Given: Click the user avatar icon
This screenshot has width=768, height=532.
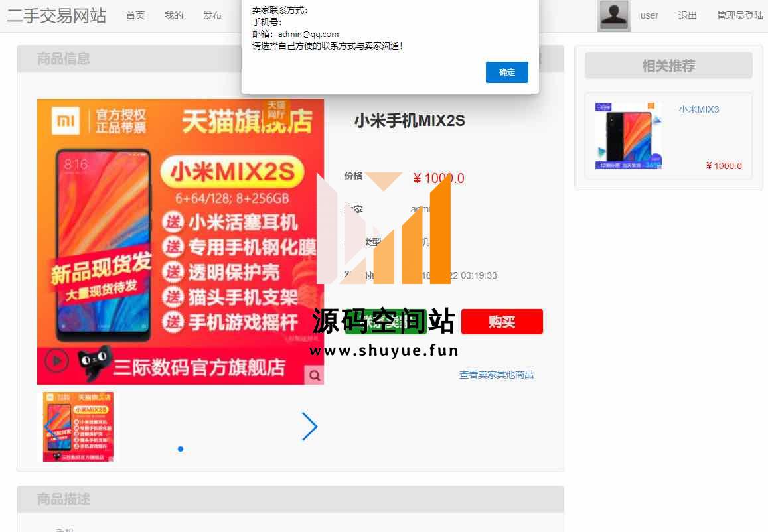Looking at the screenshot, I should pyautogui.click(x=614, y=16).
